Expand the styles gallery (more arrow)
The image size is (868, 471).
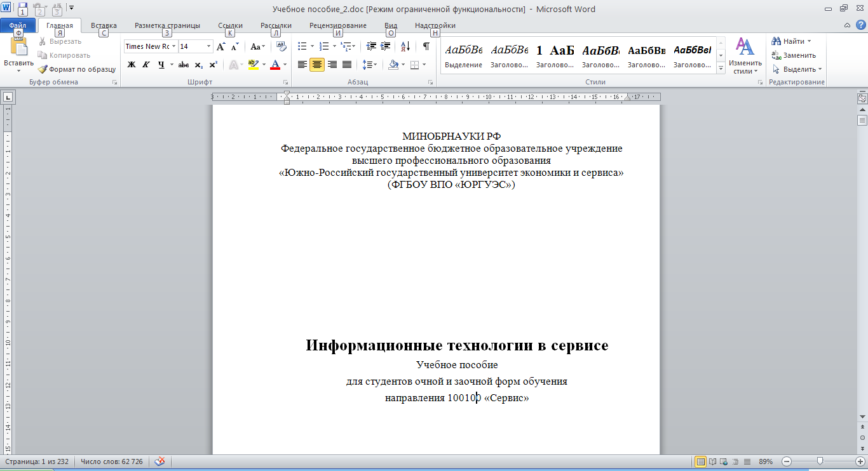point(721,69)
